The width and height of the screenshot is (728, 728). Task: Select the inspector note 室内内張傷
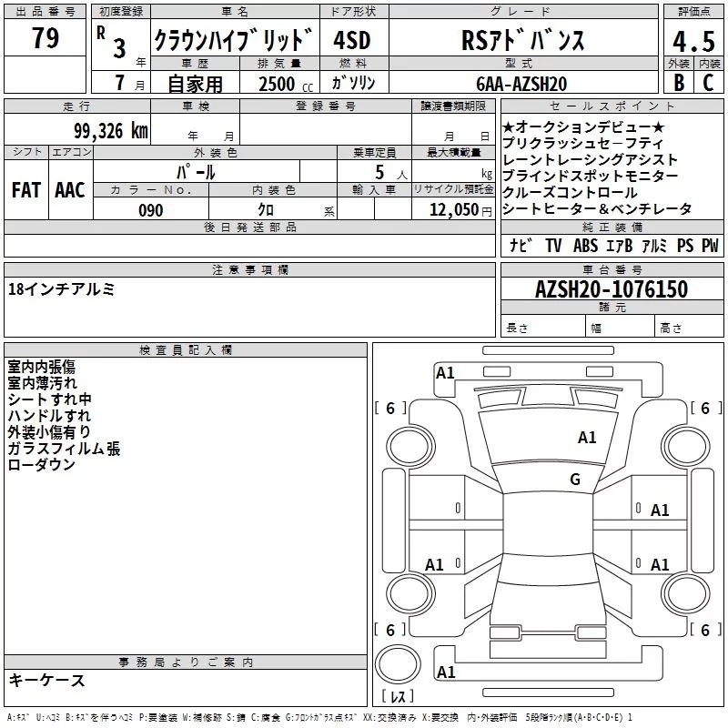tap(41, 367)
